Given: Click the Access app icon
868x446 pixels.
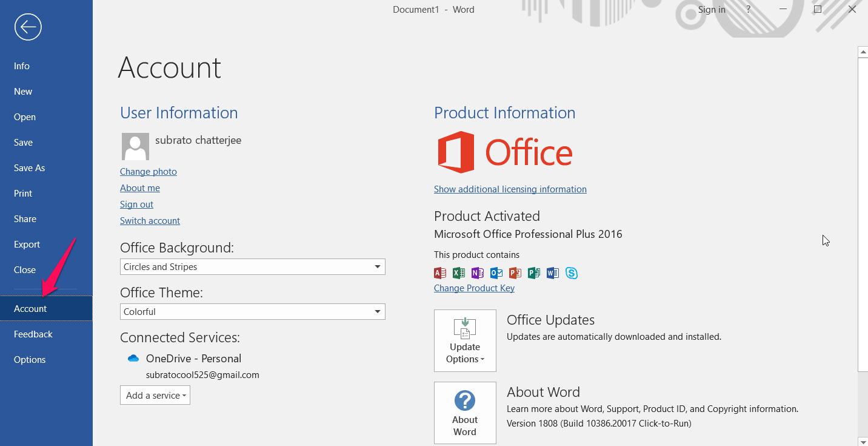Looking at the screenshot, I should tap(440, 273).
